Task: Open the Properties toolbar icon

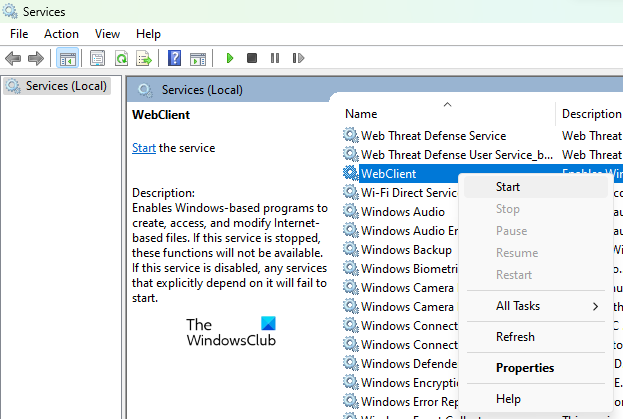Action: (x=97, y=58)
